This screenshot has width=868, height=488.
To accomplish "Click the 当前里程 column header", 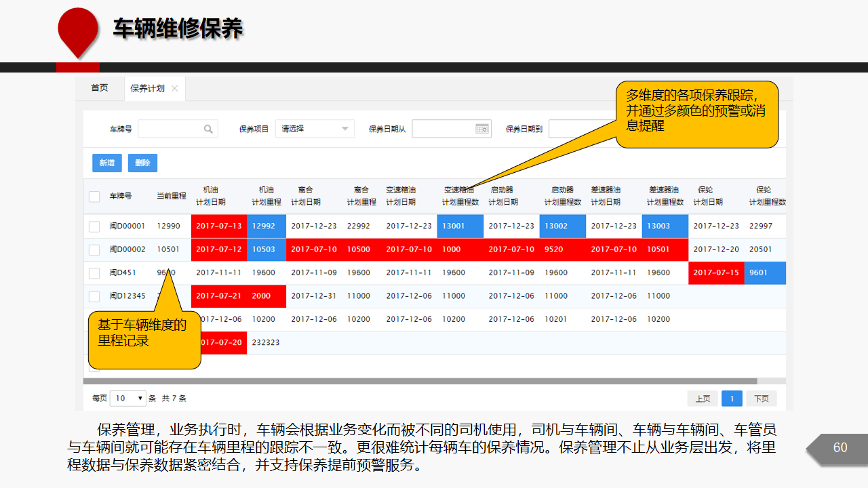I will coord(172,196).
